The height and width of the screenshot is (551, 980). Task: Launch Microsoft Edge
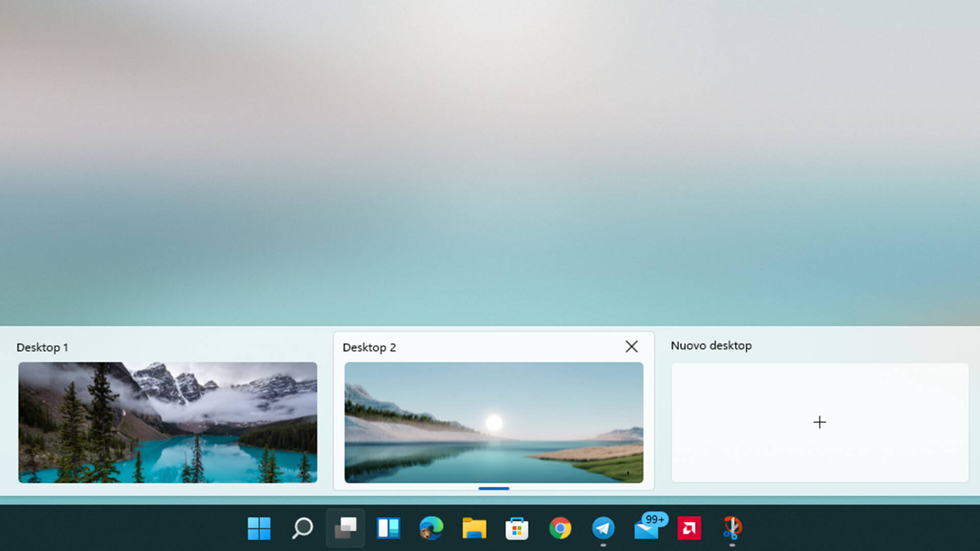click(x=432, y=529)
